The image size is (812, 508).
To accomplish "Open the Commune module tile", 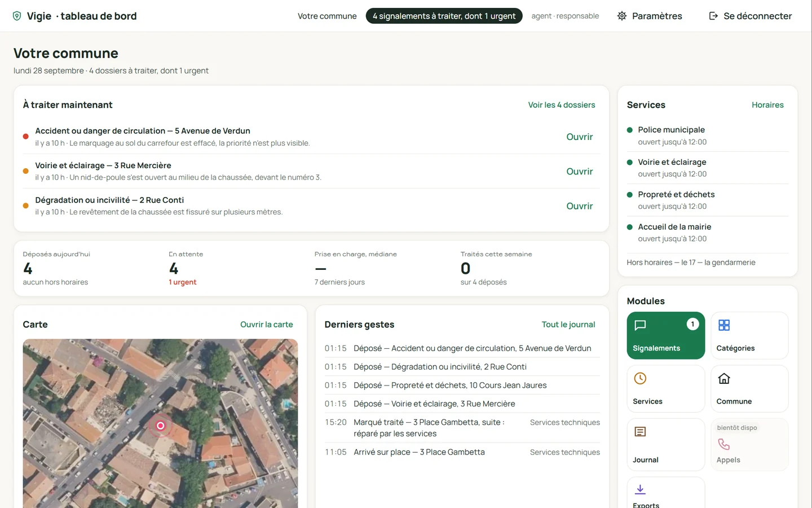I will tap(749, 388).
